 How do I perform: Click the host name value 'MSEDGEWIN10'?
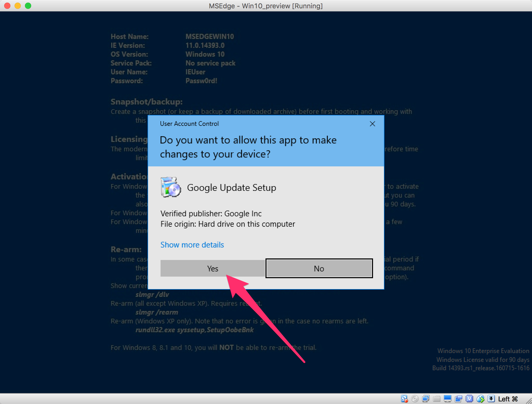(x=210, y=36)
